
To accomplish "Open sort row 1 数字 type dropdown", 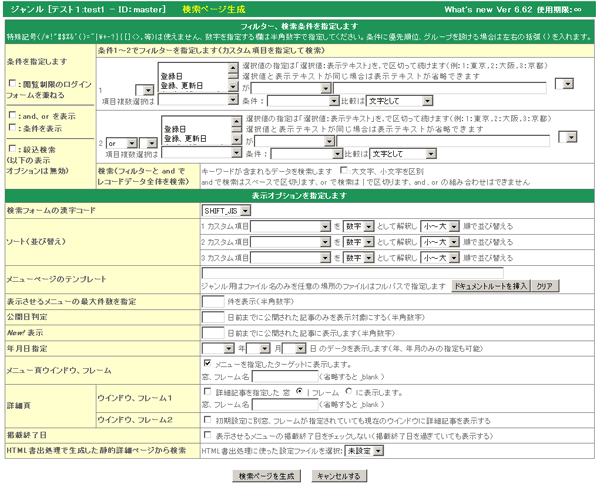I will point(359,226).
